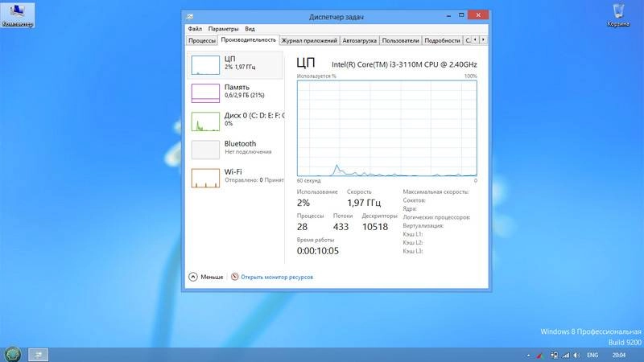Open the Компьютер desktop icon
Viewport: 644px width, 362px height.
(x=17, y=15)
